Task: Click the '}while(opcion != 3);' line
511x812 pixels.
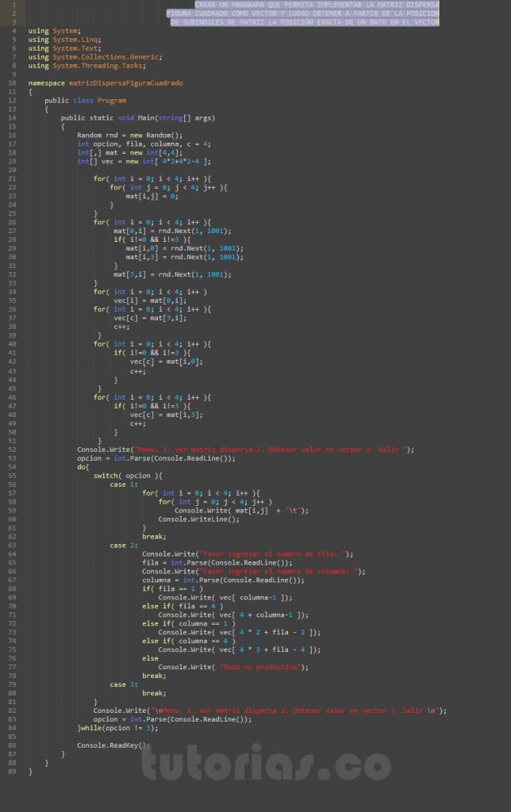Action: (x=117, y=728)
